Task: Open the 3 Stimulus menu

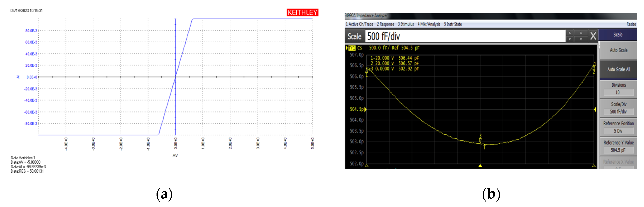Action: coord(406,24)
